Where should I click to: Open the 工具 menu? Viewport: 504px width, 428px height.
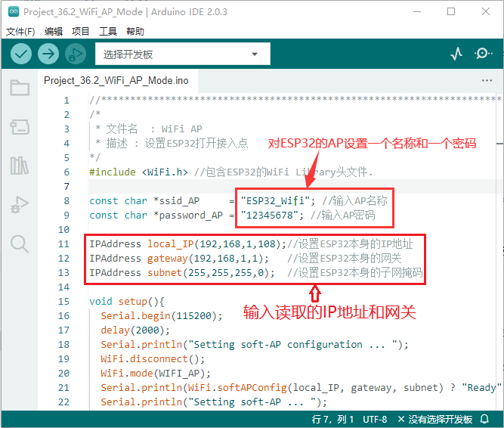[108, 31]
